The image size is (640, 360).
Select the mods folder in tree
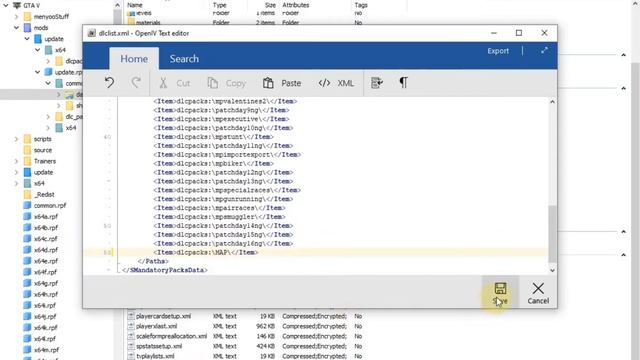point(41,28)
